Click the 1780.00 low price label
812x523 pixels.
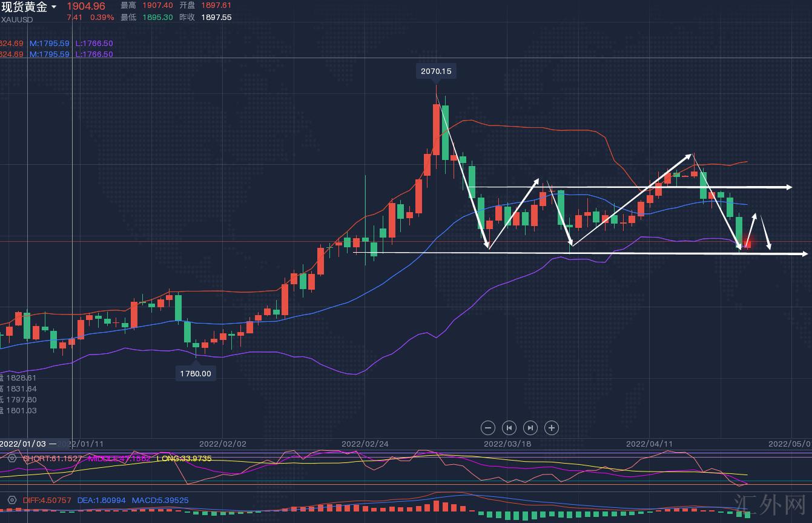pyautogui.click(x=195, y=373)
